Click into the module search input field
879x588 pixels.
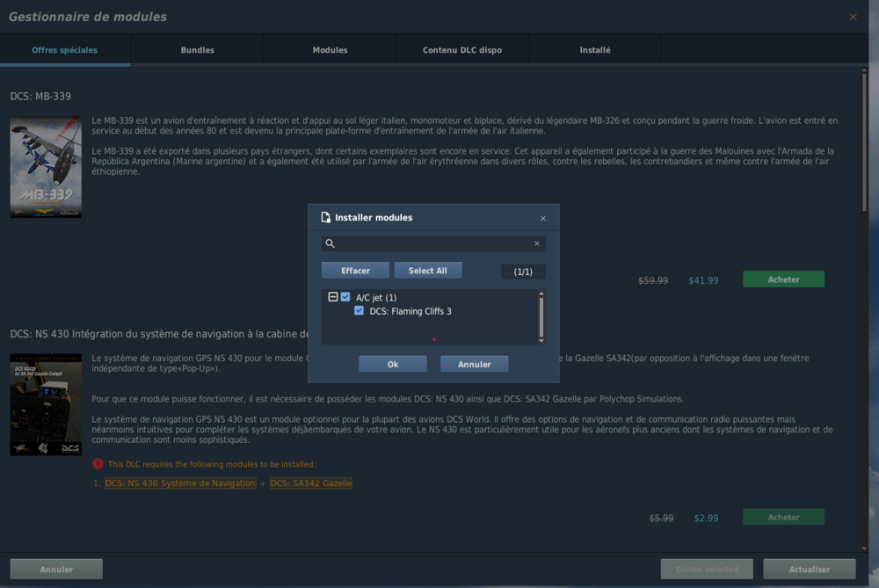pyautogui.click(x=433, y=243)
